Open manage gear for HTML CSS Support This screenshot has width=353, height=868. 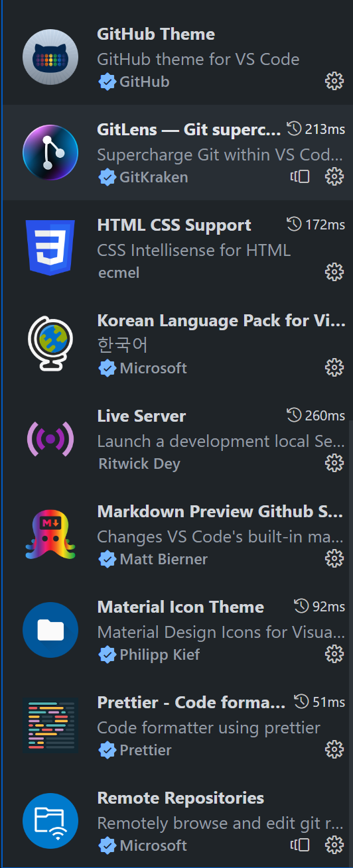click(x=334, y=273)
